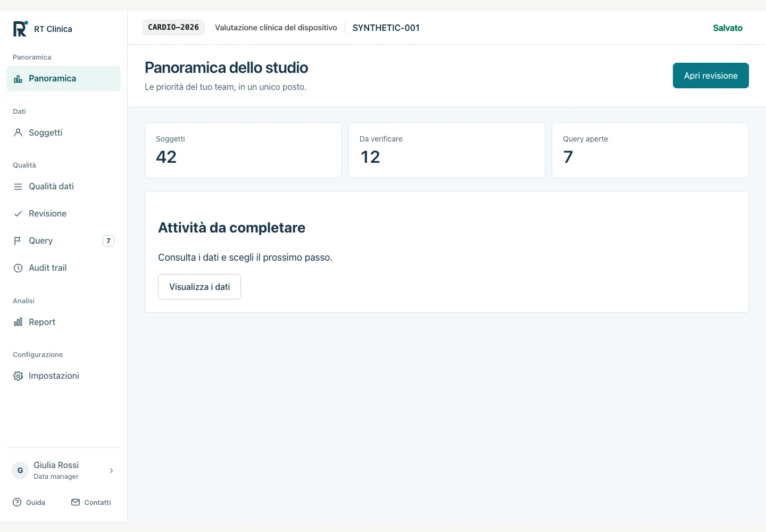Viewport: 766px width, 532px height.
Task: Open the Query sidebar entry
Action: pos(63,241)
